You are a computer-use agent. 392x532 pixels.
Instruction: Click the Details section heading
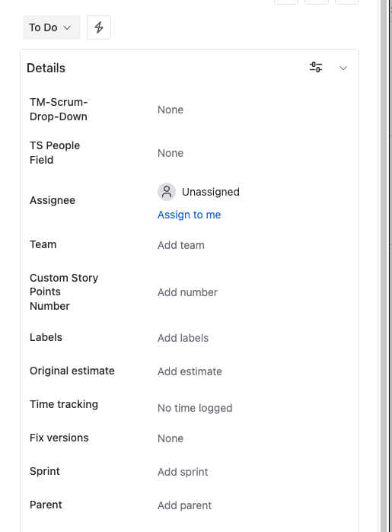tap(46, 68)
